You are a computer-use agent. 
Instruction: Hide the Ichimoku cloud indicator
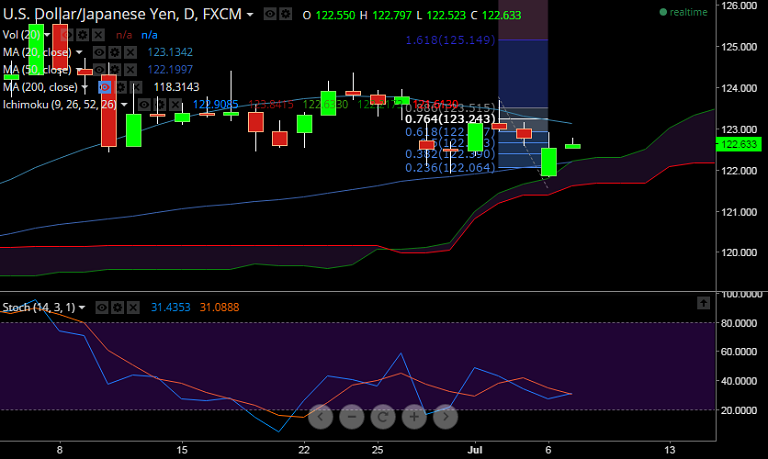pyautogui.click(x=144, y=105)
